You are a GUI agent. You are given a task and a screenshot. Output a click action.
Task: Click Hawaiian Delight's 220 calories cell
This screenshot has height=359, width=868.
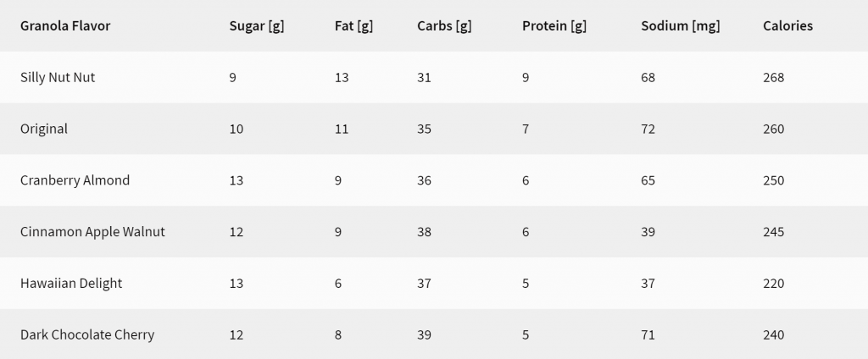773,283
